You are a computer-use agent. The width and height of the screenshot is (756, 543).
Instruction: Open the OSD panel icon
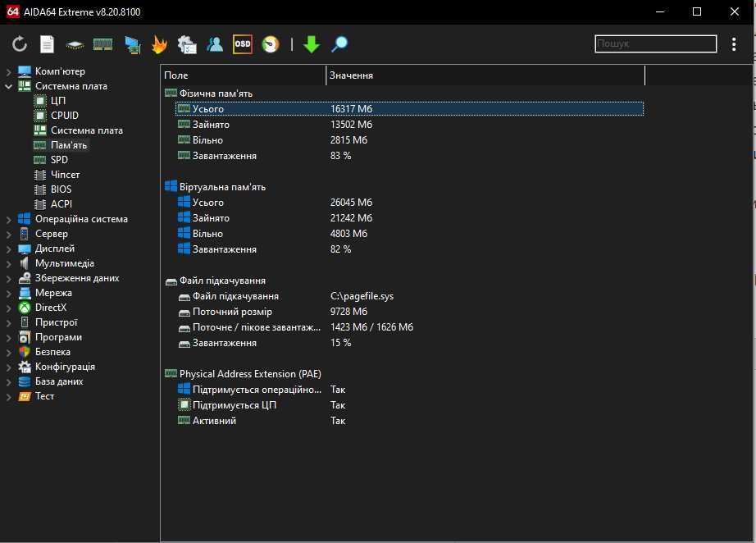pyautogui.click(x=242, y=44)
